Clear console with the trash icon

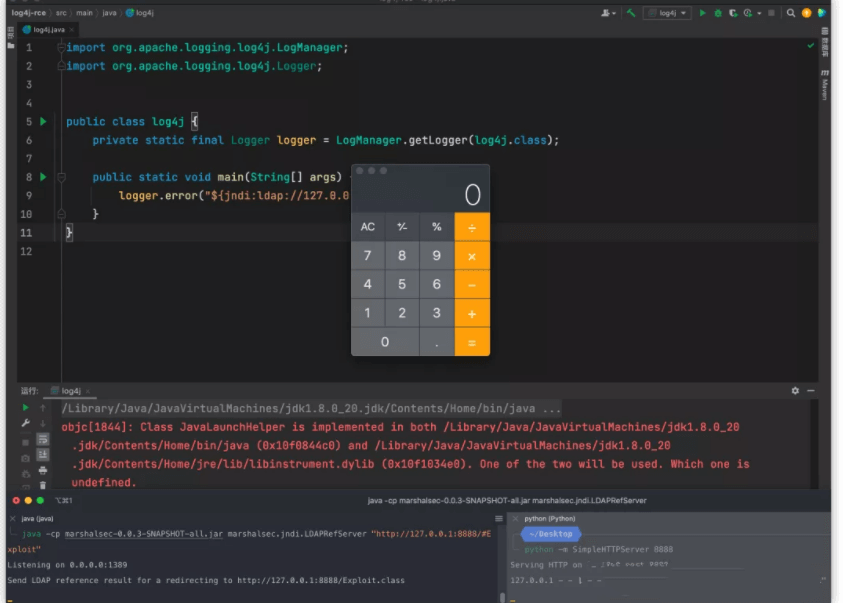click(43, 485)
